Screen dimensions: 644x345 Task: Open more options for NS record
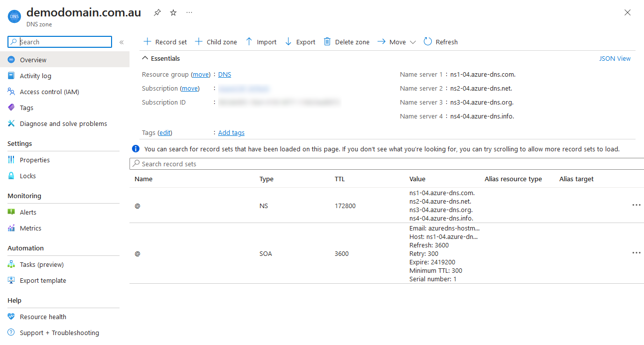point(636,205)
